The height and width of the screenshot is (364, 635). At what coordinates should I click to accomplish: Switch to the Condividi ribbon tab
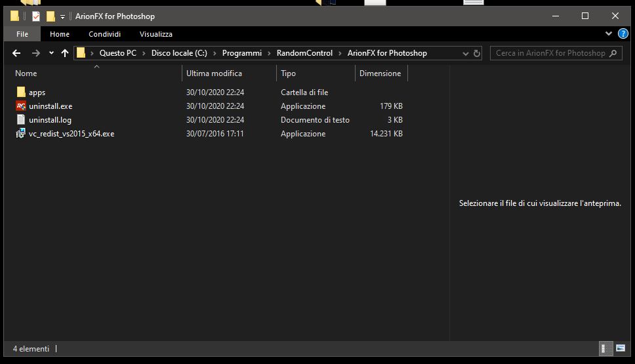(104, 34)
